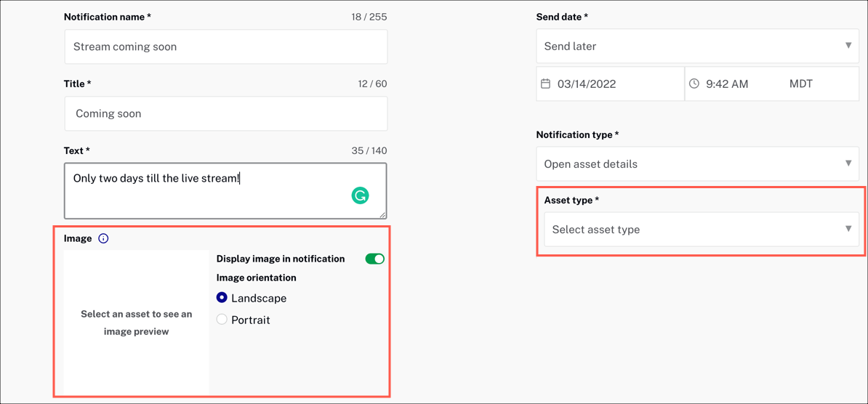Click the Notification name input field
The image size is (868, 404).
(226, 47)
